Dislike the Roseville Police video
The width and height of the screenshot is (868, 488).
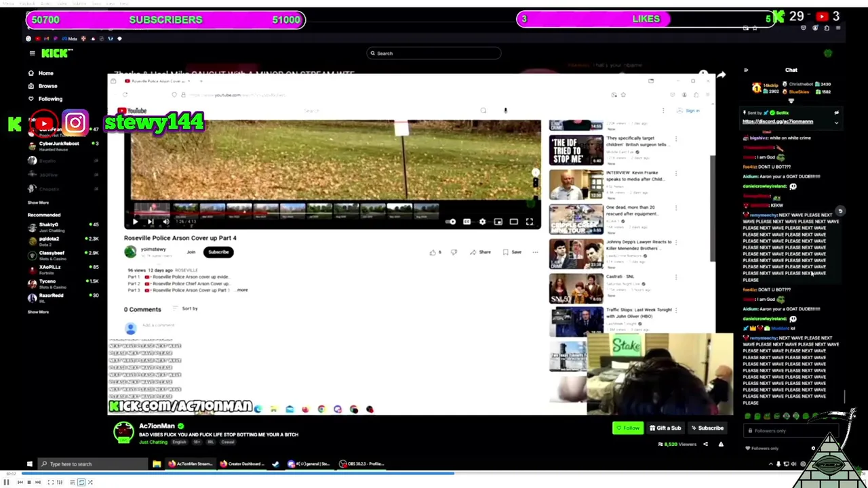(454, 252)
